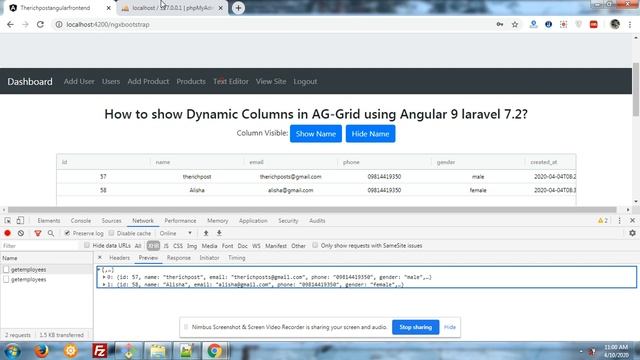640x360 pixels.
Task: Sort grid by email column header
Action: tap(256, 162)
